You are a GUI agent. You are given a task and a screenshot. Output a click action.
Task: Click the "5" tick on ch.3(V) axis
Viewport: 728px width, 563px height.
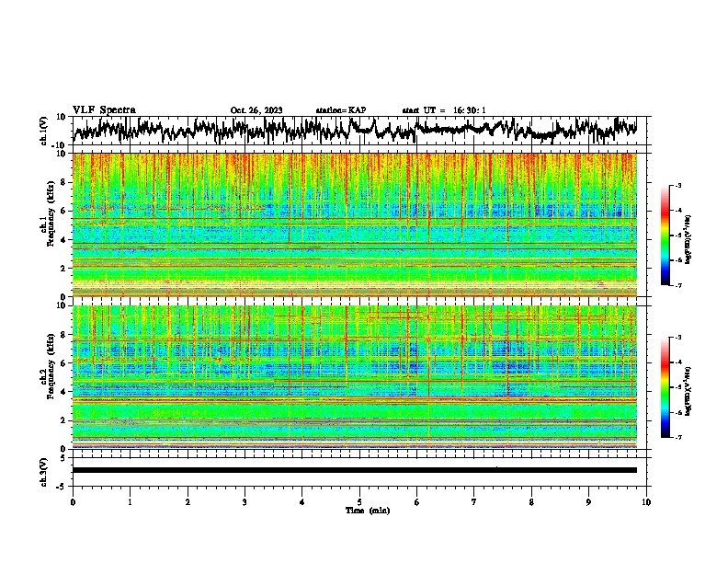tap(64, 458)
